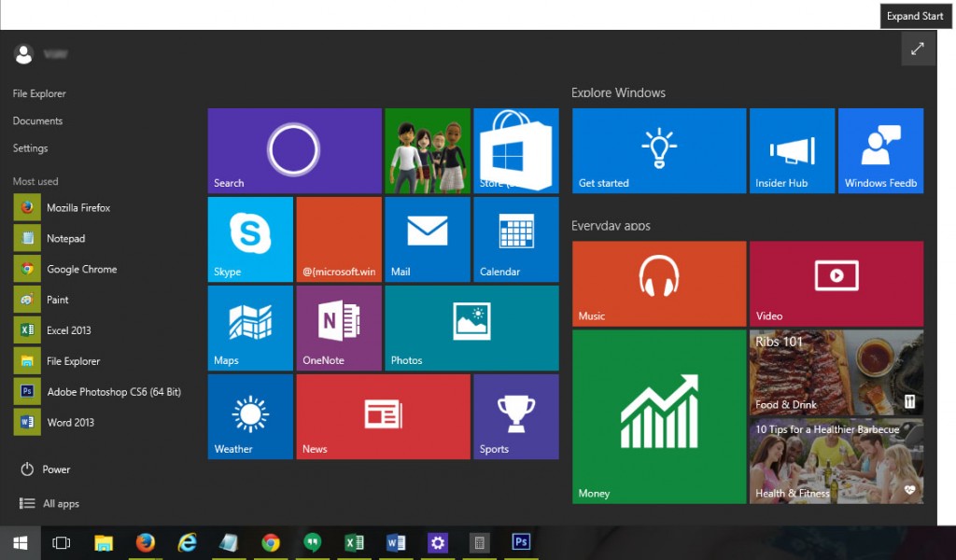The height and width of the screenshot is (560, 956).
Task: Click the Explore Windows group heading
Action: 618,93
